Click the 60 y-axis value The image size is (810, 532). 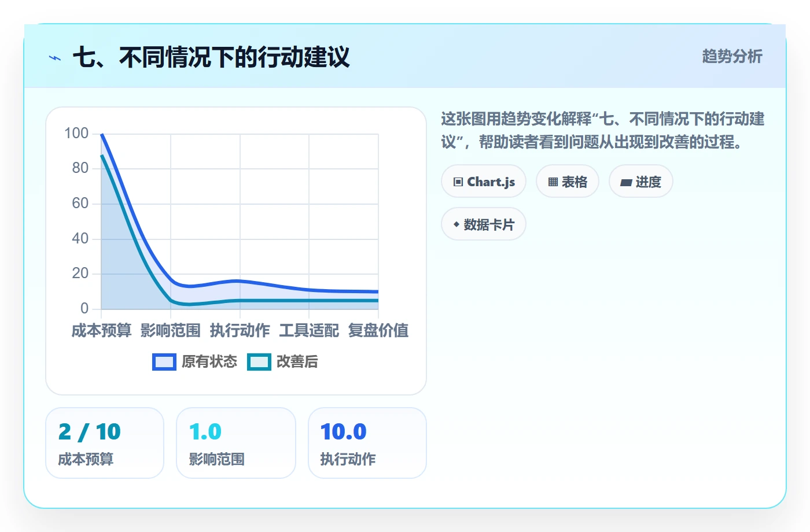pos(80,204)
